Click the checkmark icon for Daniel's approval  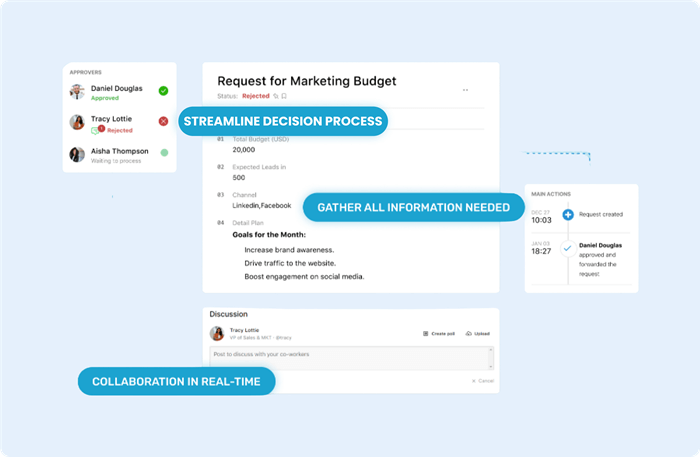pos(568,247)
